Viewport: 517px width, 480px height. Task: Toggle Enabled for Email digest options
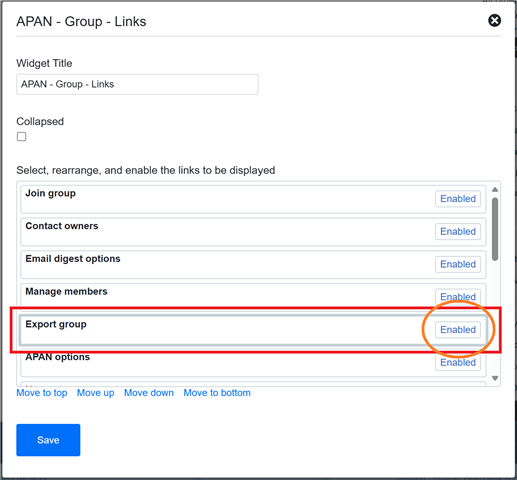pyautogui.click(x=458, y=264)
